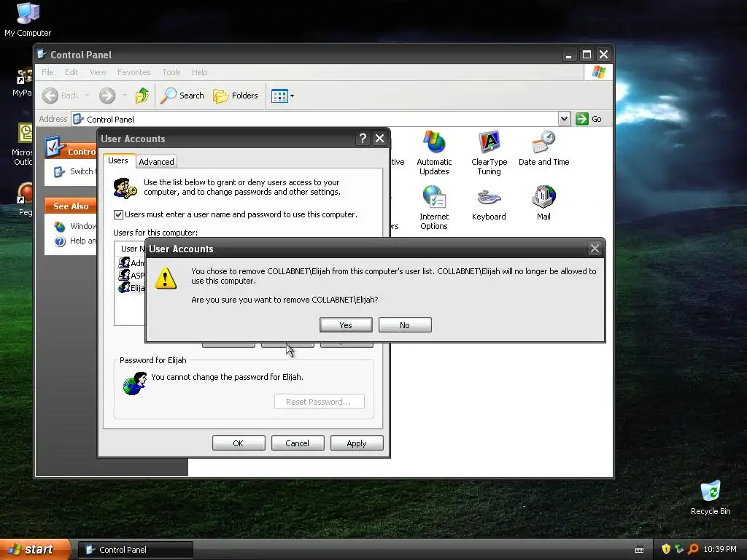This screenshot has width=747, height=560.
Task: Open the Edit menu
Action: point(71,72)
